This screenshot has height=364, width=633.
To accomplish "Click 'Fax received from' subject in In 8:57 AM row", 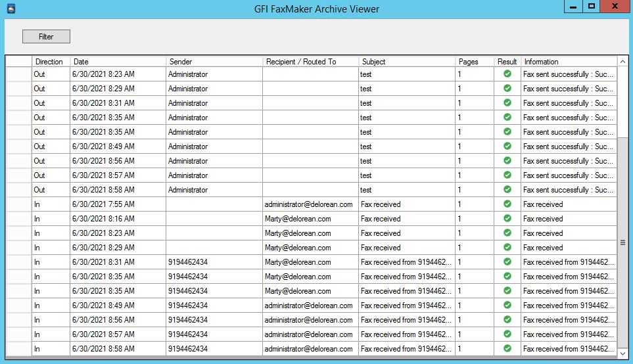I will 406,334.
